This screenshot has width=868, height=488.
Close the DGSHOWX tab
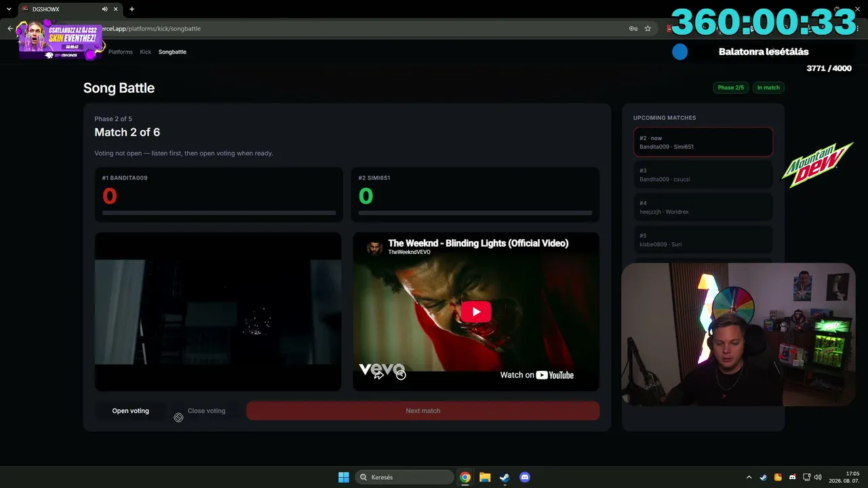(117, 9)
